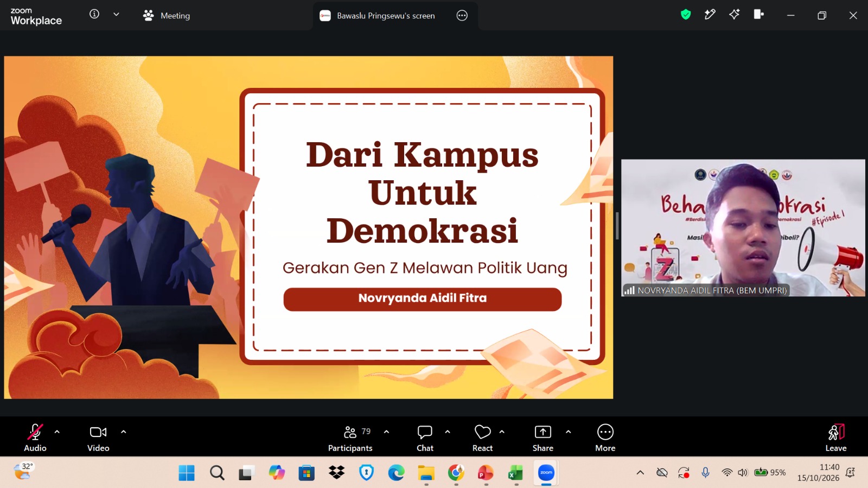Open the video options arrow

(x=124, y=432)
